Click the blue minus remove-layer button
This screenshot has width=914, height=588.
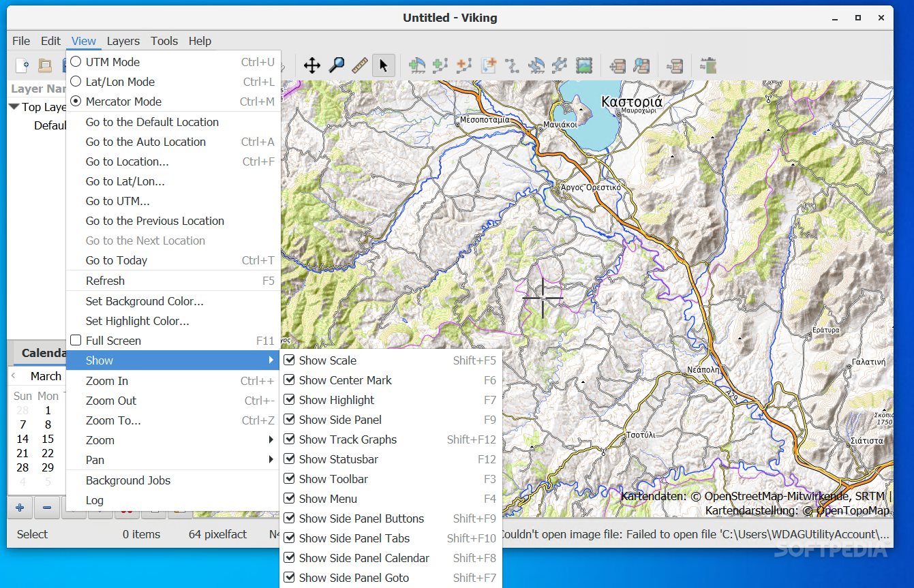pos(46,507)
